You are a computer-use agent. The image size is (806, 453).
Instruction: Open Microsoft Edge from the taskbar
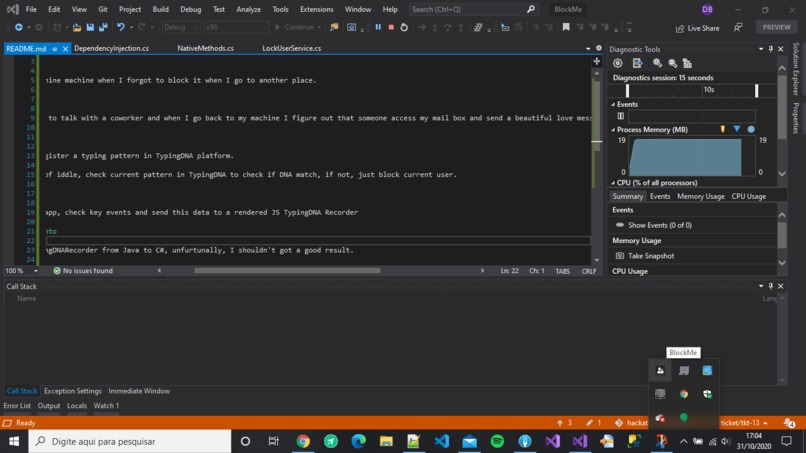pos(358,441)
